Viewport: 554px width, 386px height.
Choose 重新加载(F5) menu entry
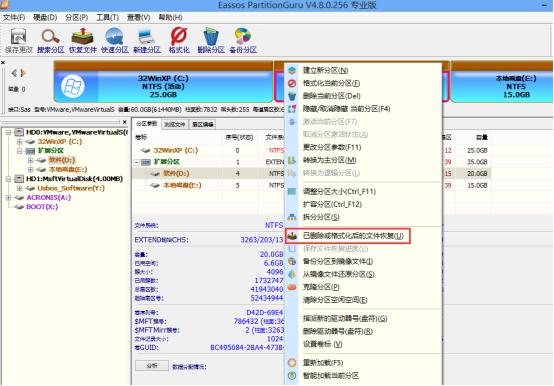[363, 363]
